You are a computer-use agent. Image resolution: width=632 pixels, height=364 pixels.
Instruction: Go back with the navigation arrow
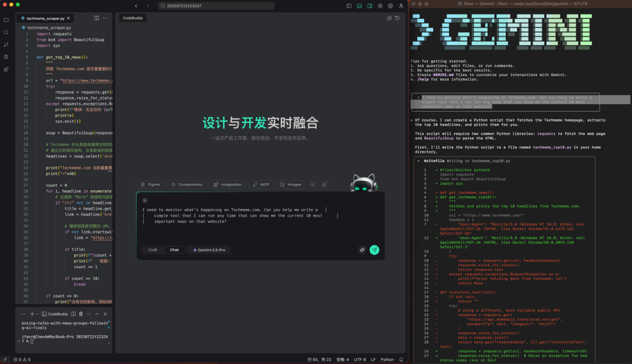pyautogui.click(x=136, y=6)
